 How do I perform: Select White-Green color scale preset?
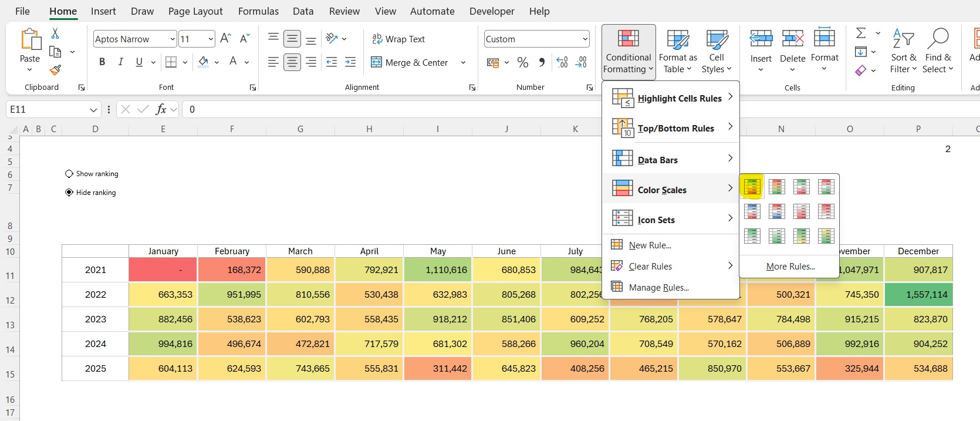point(776,236)
